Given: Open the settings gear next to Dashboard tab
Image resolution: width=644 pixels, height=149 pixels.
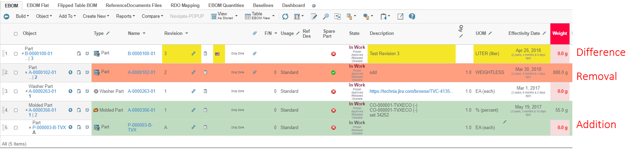Looking at the screenshot, I should point(313,6).
